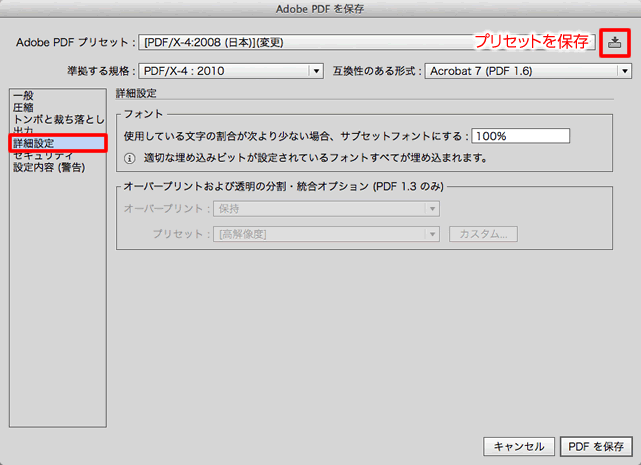Open the プリセット [高解像度] dropdown
The width and height of the screenshot is (641, 465).
(326, 234)
